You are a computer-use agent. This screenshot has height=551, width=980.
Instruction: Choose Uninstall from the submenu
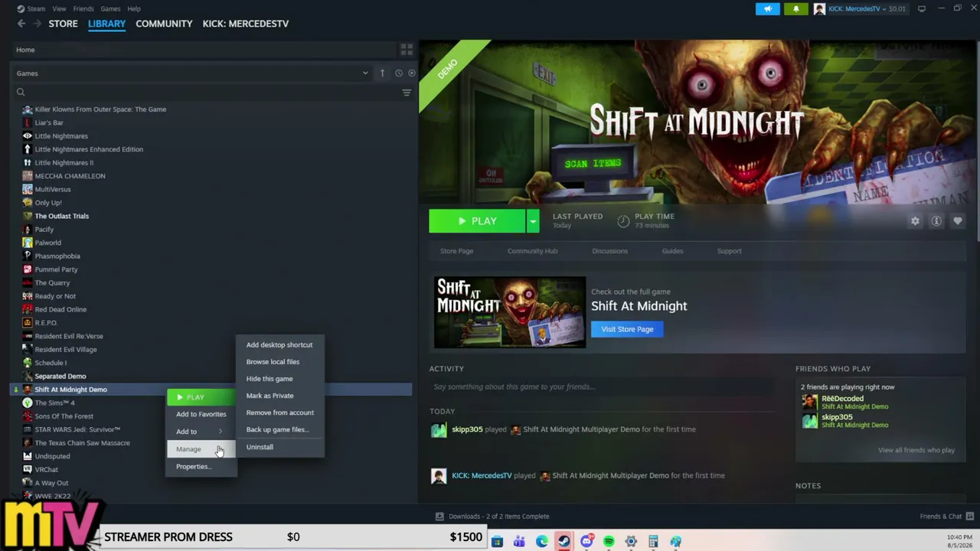(279, 447)
